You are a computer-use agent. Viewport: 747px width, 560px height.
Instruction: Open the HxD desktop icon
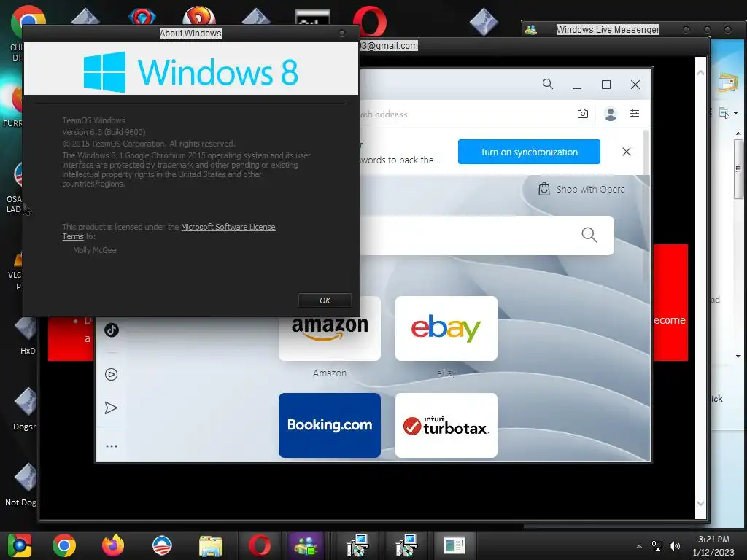(x=27, y=337)
